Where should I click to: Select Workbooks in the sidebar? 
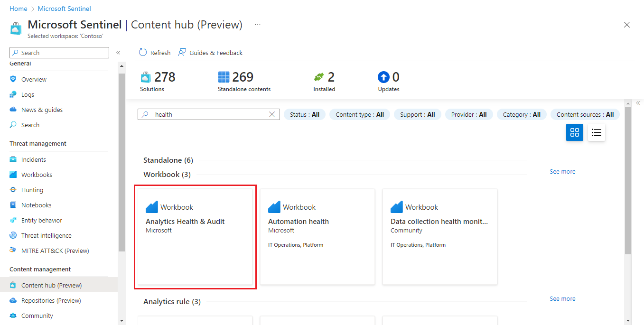pyautogui.click(x=36, y=174)
